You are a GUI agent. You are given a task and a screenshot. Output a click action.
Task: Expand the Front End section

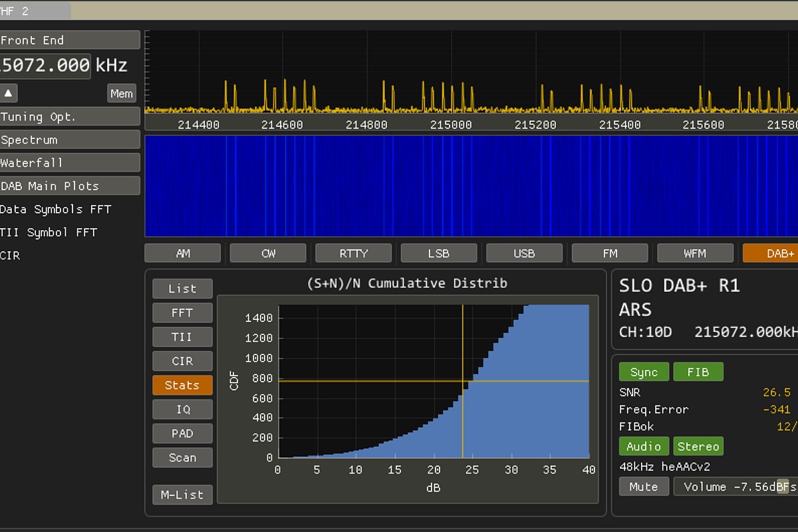coord(69,40)
